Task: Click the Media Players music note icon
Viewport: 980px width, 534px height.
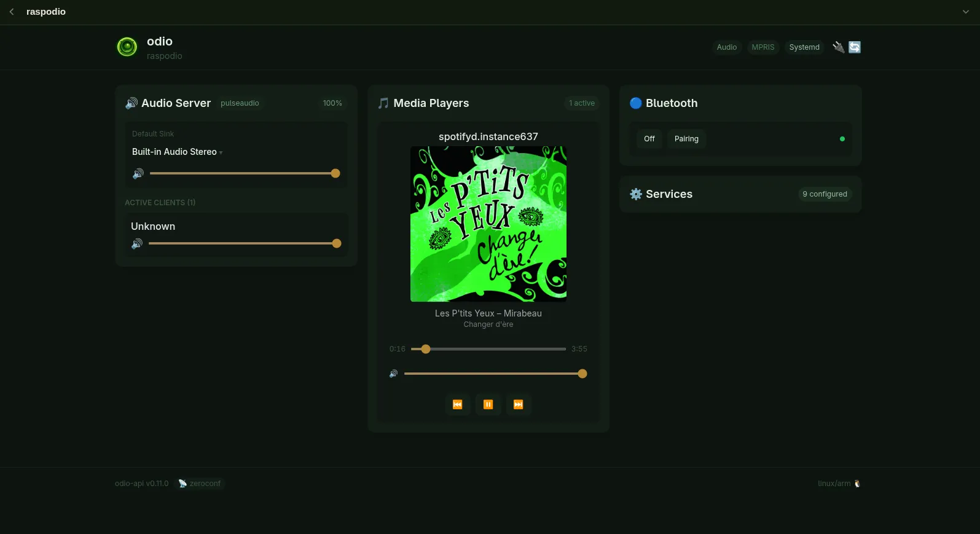Action: coord(383,103)
